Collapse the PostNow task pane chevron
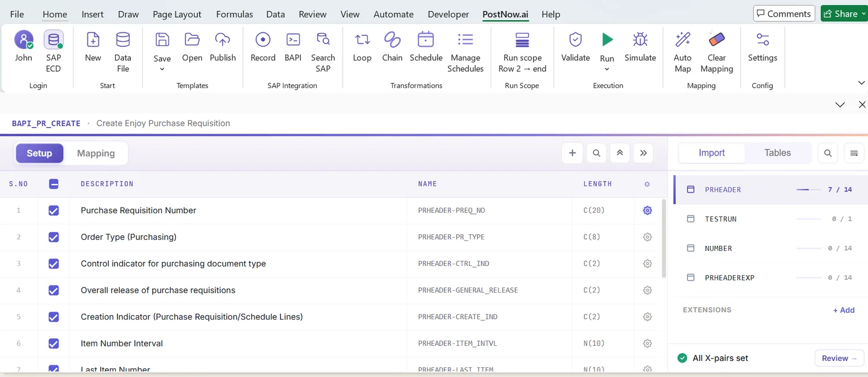 point(840,105)
